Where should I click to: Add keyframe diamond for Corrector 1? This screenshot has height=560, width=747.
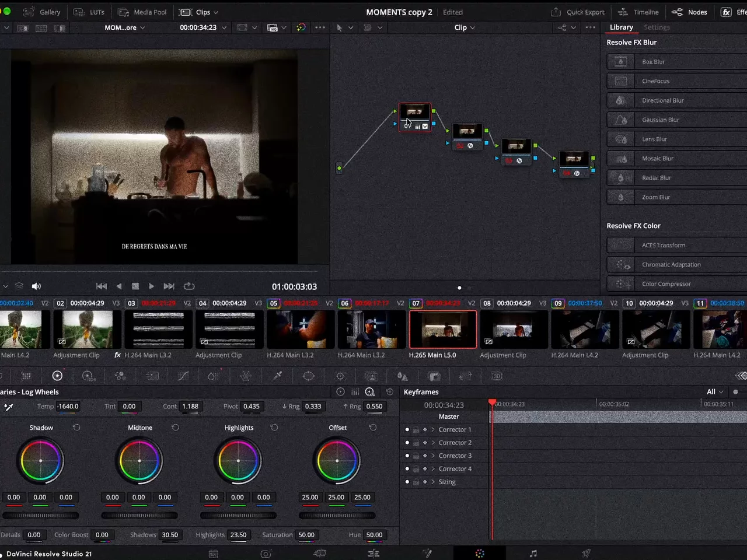425,430
